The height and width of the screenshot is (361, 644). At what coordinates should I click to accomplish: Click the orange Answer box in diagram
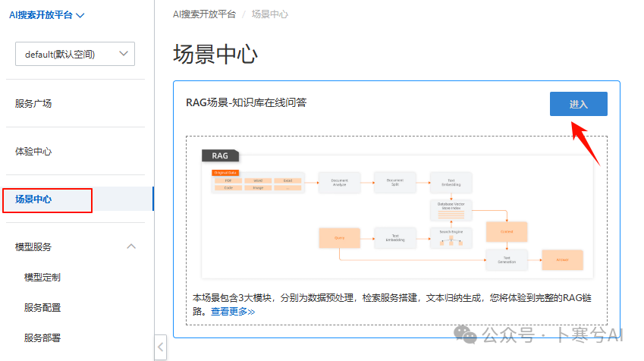[562, 259]
